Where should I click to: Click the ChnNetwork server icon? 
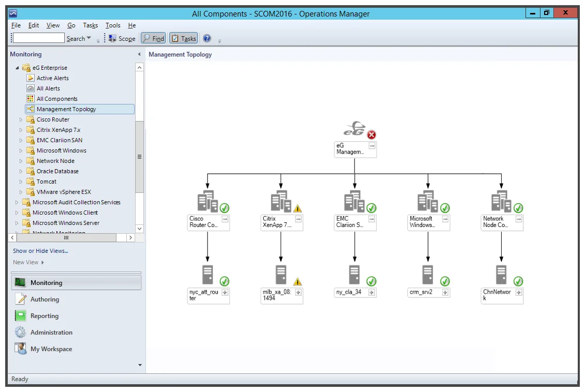[x=502, y=275]
